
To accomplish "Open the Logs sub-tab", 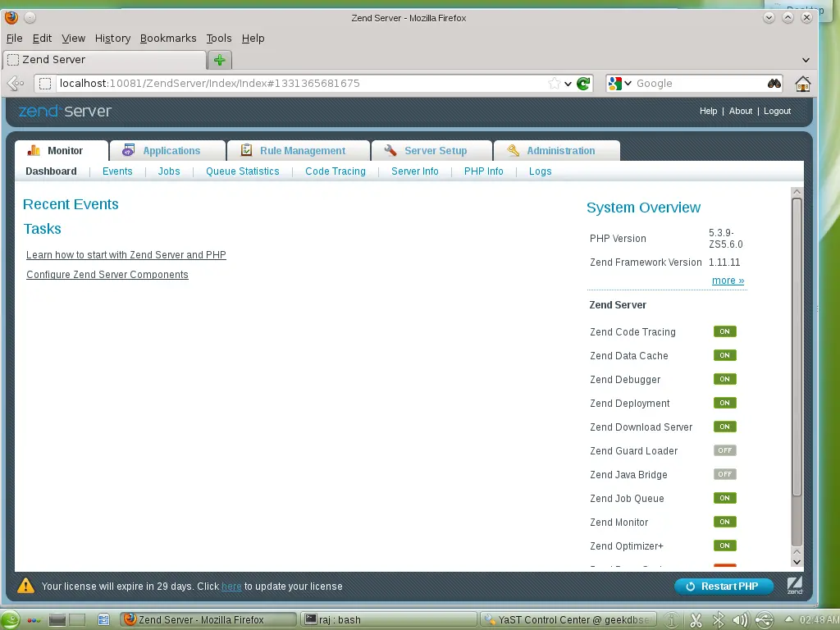I will click(x=540, y=171).
